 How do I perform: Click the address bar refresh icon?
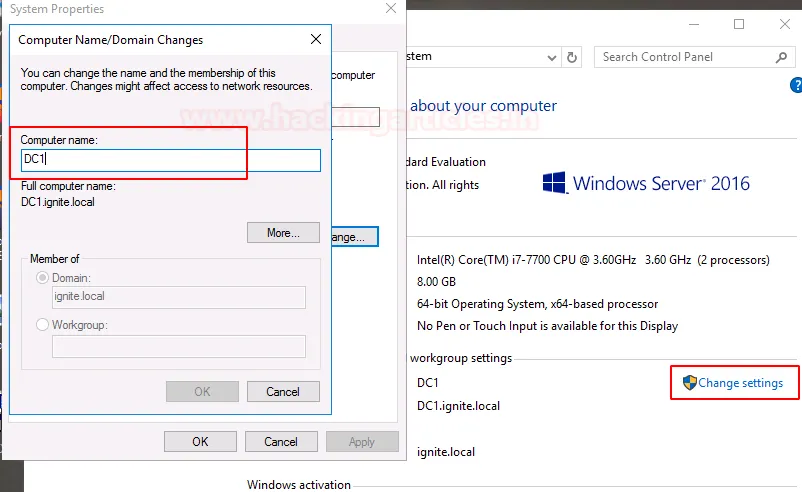pos(572,57)
